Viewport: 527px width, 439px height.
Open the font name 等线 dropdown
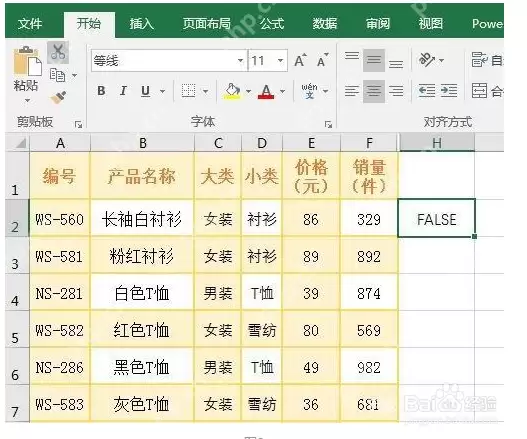coord(240,61)
